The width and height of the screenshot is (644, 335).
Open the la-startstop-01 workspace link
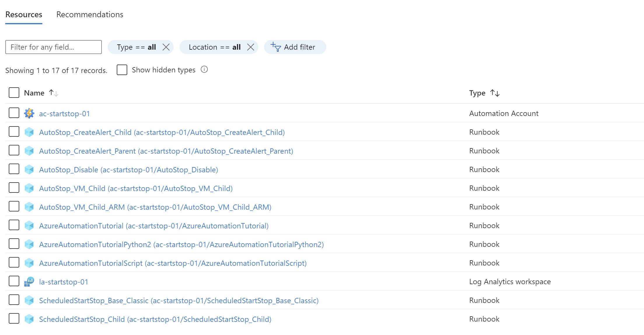click(64, 282)
